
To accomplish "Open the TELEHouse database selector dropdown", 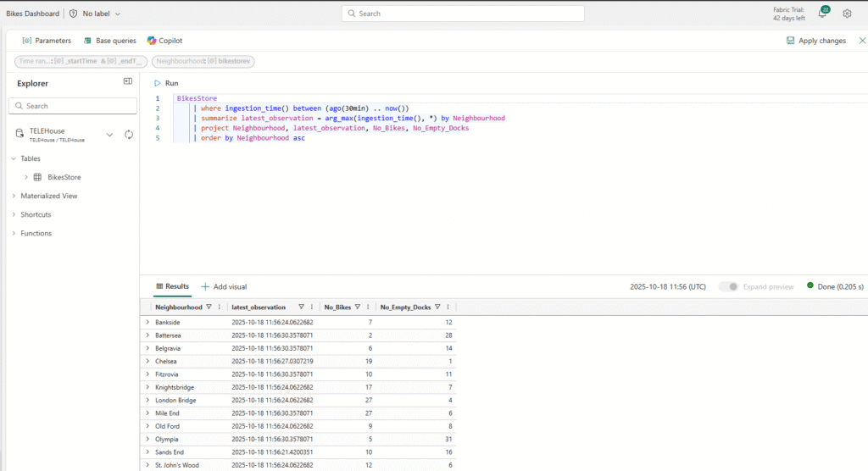I will pyautogui.click(x=109, y=135).
